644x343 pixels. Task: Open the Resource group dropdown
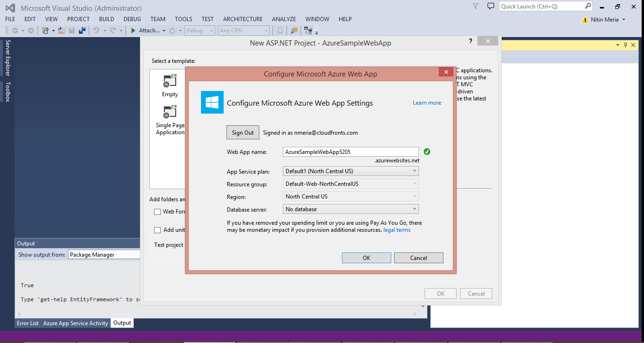(351, 184)
